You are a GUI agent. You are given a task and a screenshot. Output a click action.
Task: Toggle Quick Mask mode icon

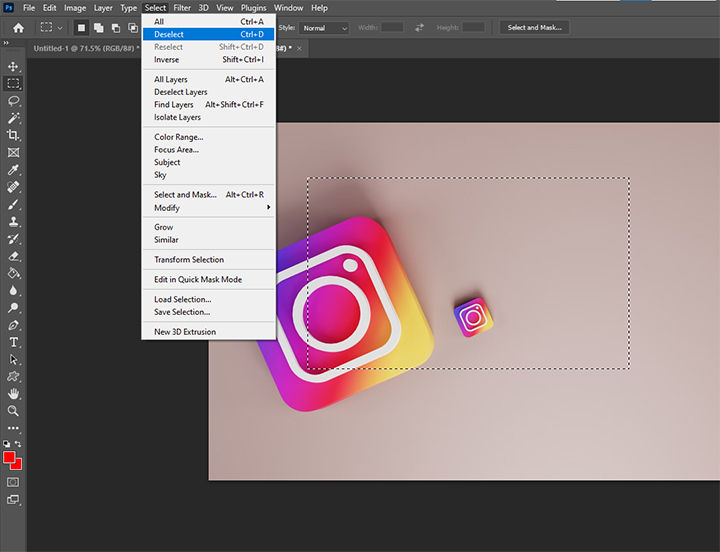point(13,482)
